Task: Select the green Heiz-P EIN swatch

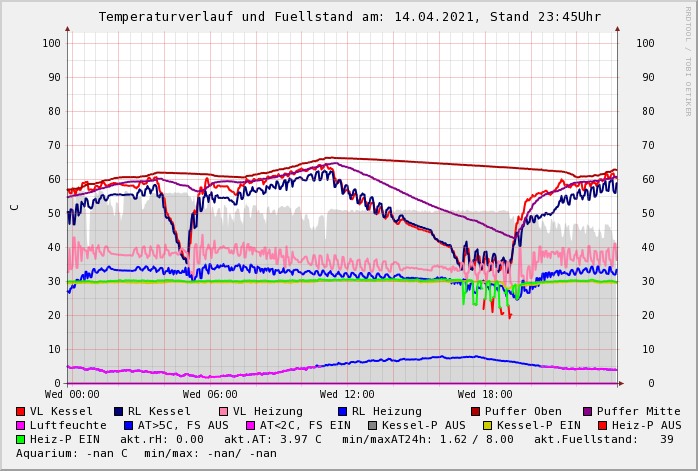Action: click(21, 440)
